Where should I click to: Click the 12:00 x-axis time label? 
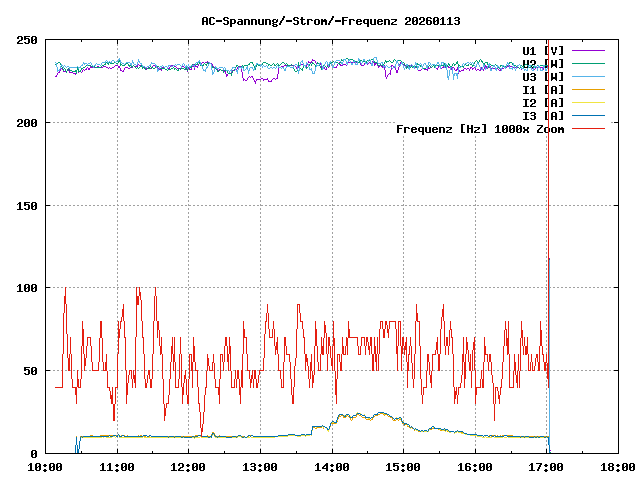[x=189, y=467]
